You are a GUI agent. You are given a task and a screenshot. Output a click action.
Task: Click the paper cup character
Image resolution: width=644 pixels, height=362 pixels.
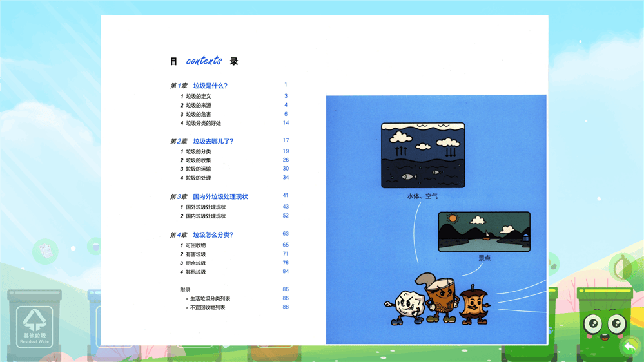pyautogui.click(x=440, y=300)
